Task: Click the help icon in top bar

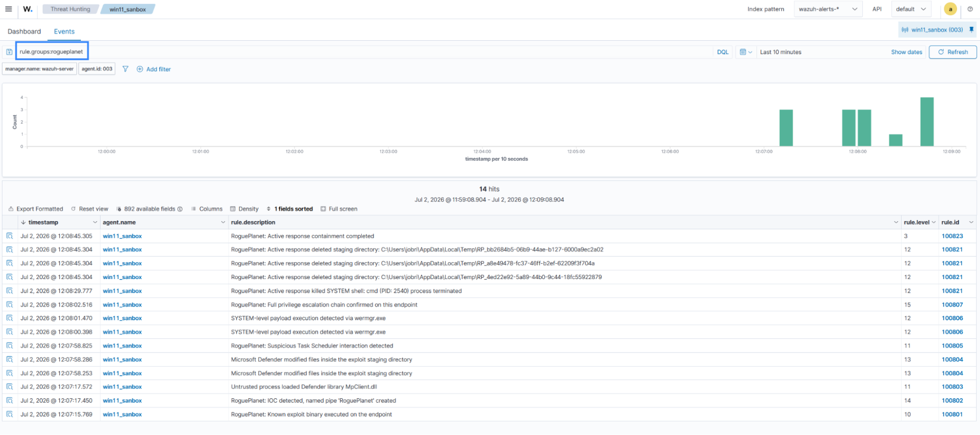Action: [970, 9]
